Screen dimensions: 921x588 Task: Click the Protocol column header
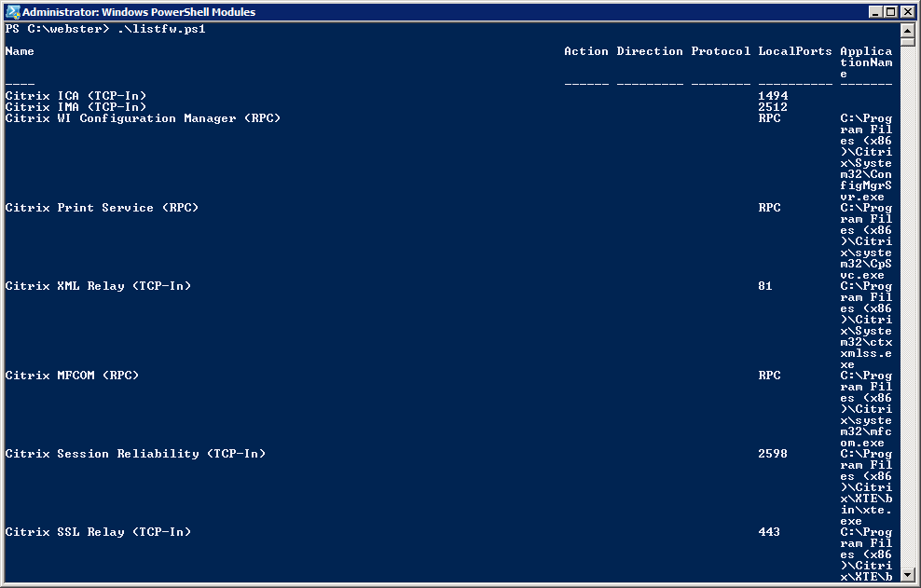pyautogui.click(x=721, y=51)
